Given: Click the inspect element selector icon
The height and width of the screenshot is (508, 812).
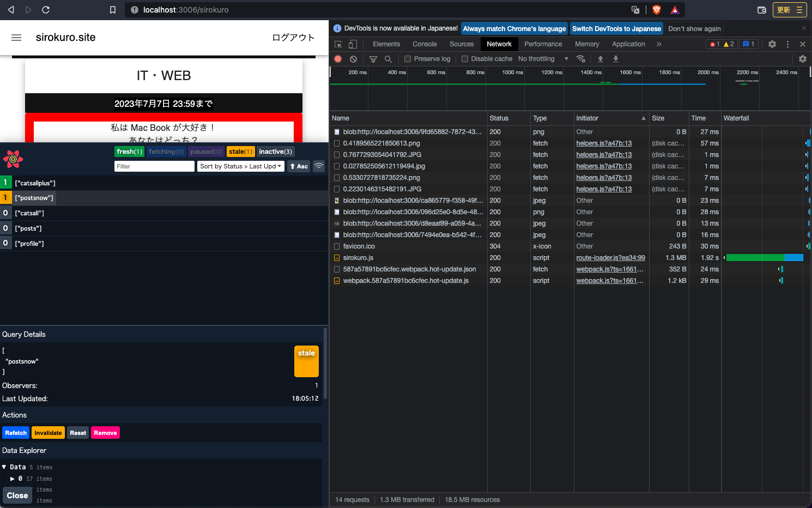Looking at the screenshot, I should 338,44.
